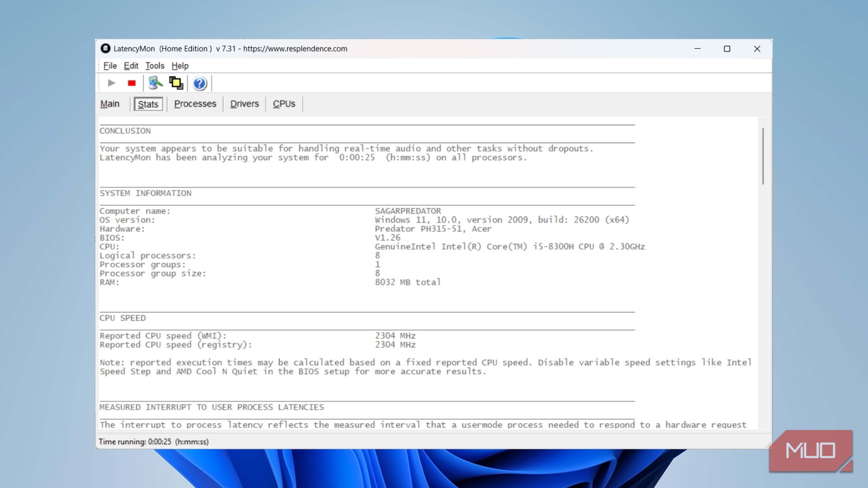868x488 pixels.
Task: Switch to the Processes tab
Action: coord(195,104)
